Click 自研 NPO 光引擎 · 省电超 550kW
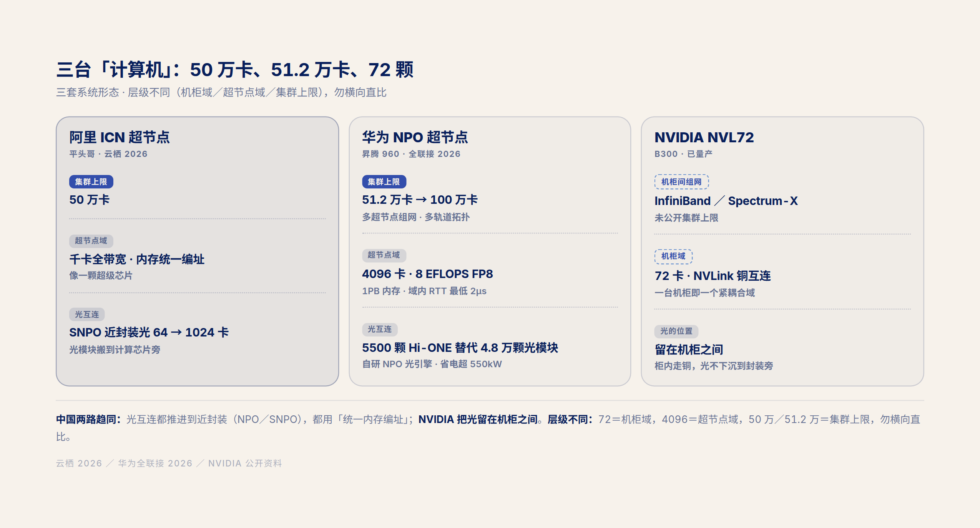Screen dimensions: 980x528 [432, 364]
